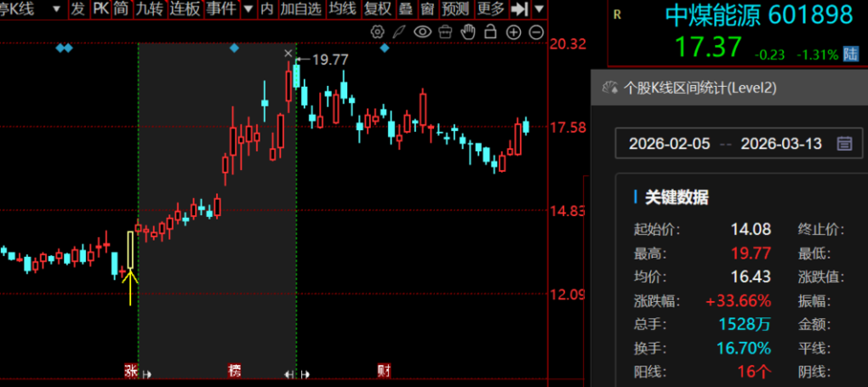Toggle the chart lock icon
This screenshot has width=868, height=387.
[490, 32]
